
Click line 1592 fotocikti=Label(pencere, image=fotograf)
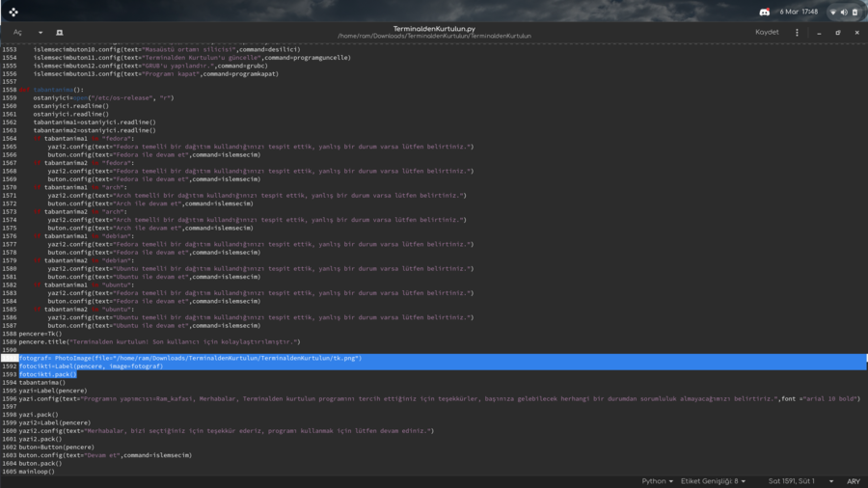[91, 366]
